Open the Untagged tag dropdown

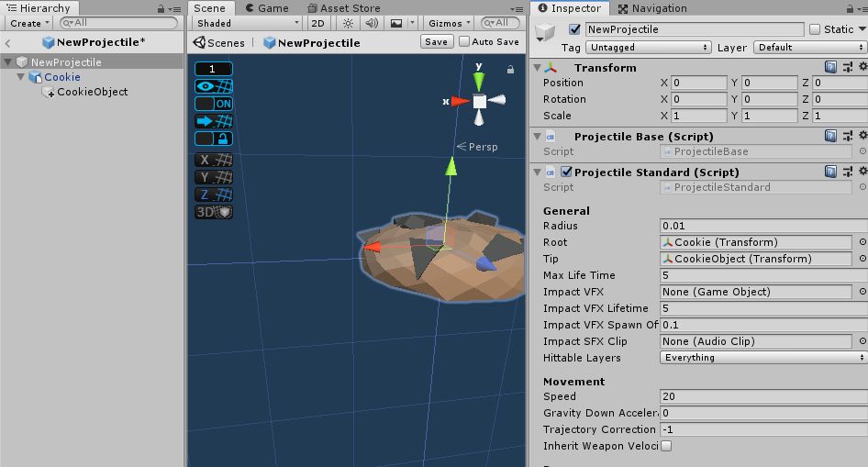(x=649, y=47)
